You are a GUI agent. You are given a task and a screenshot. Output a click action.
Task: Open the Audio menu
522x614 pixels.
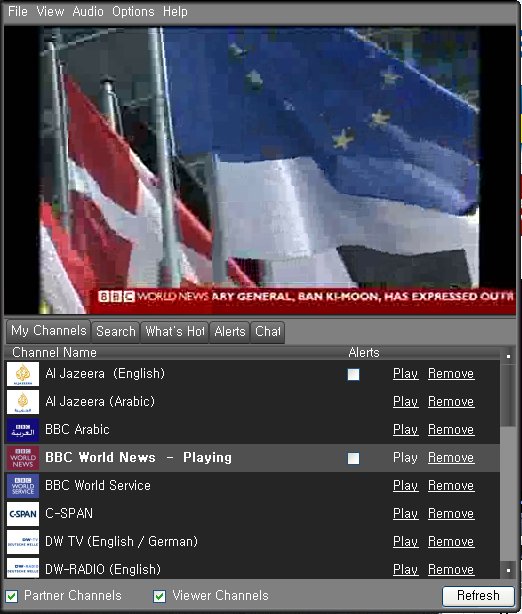click(88, 12)
